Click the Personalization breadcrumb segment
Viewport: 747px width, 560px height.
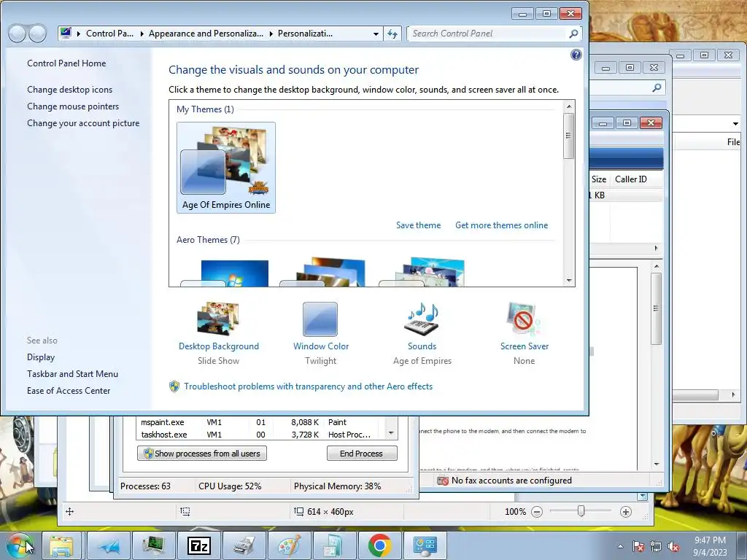click(306, 34)
